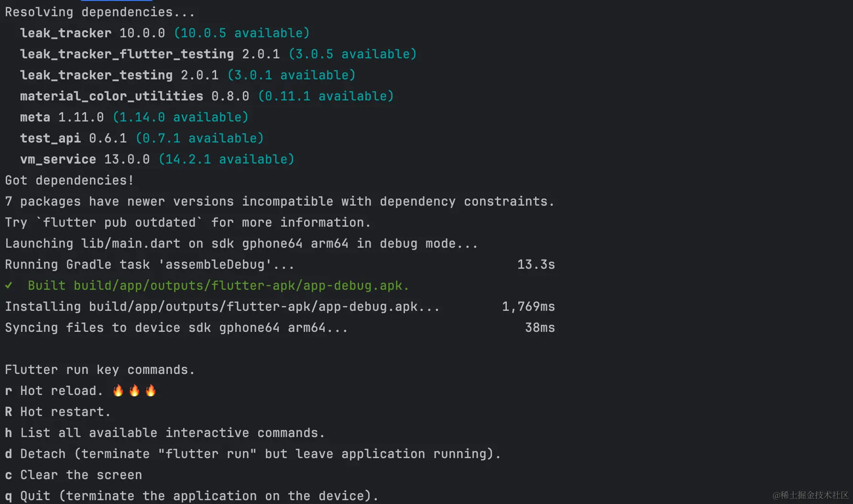
Task: Click the leak_tracker package name
Action: coord(66,33)
